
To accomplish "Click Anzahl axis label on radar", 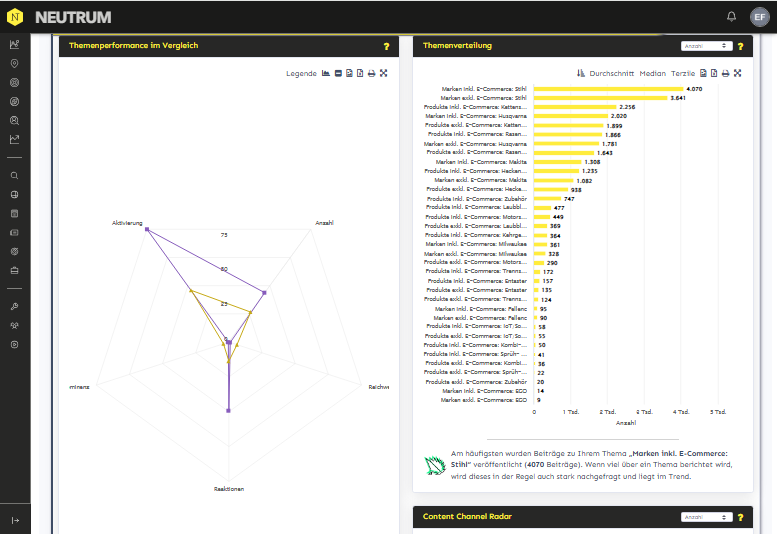I will [x=325, y=223].
